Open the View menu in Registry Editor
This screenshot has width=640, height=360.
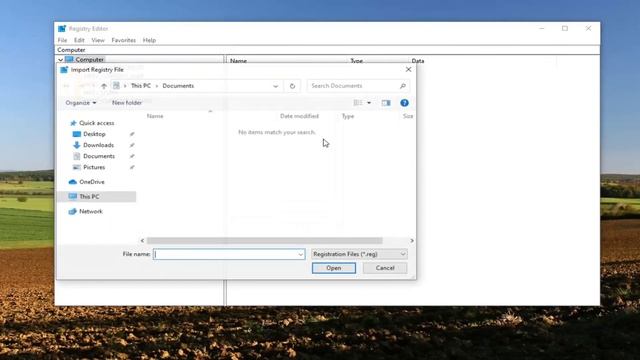coord(98,40)
